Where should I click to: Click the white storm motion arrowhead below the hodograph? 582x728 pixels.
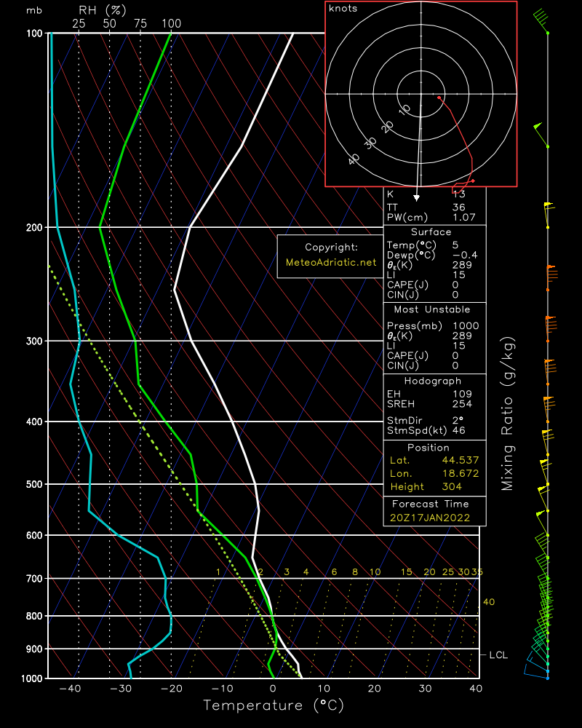tap(417, 197)
